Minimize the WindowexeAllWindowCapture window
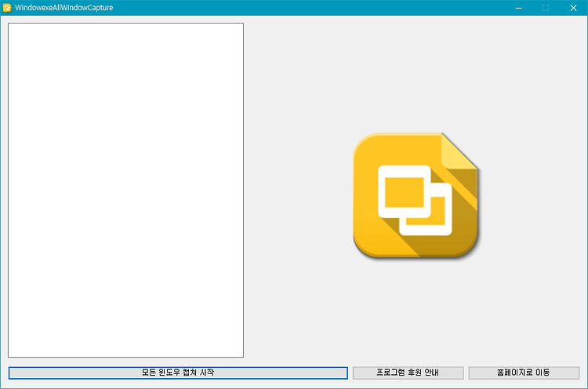The width and height of the screenshot is (588, 389). 519,8
